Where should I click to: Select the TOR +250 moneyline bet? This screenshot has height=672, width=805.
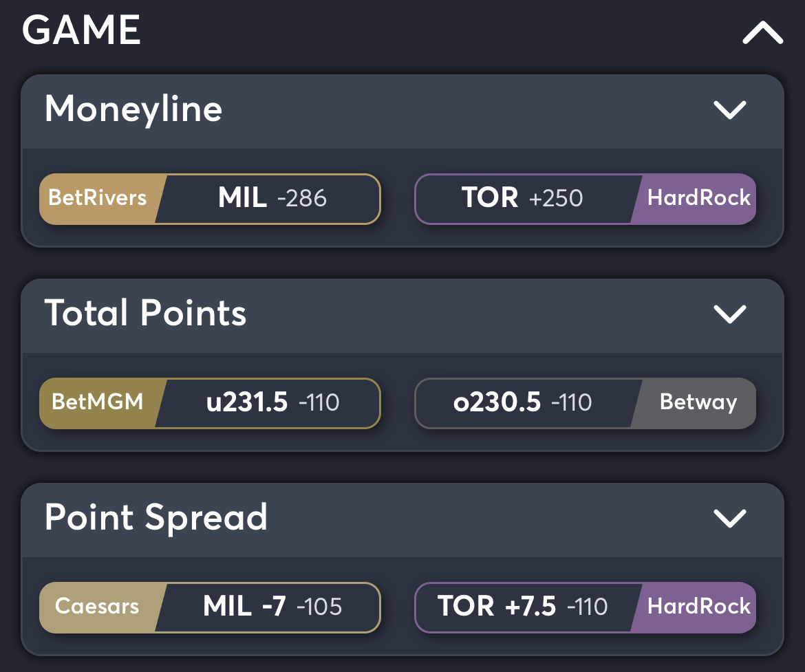[523, 199]
